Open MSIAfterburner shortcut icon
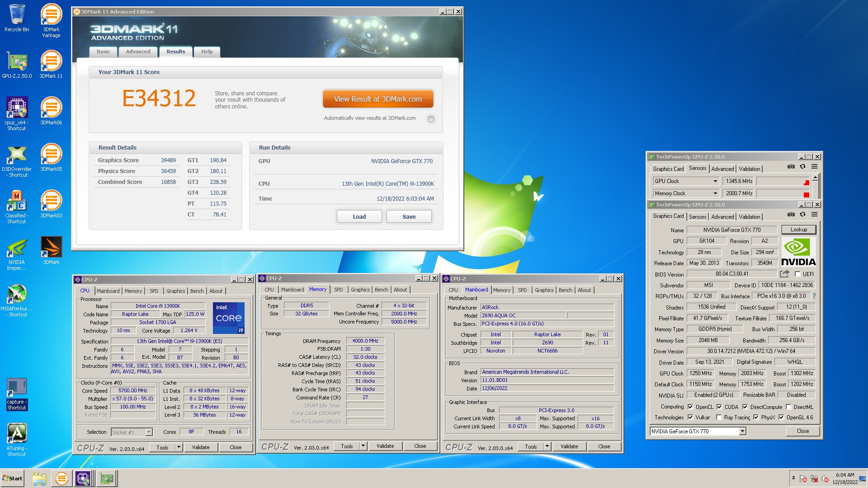 tap(17, 300)
